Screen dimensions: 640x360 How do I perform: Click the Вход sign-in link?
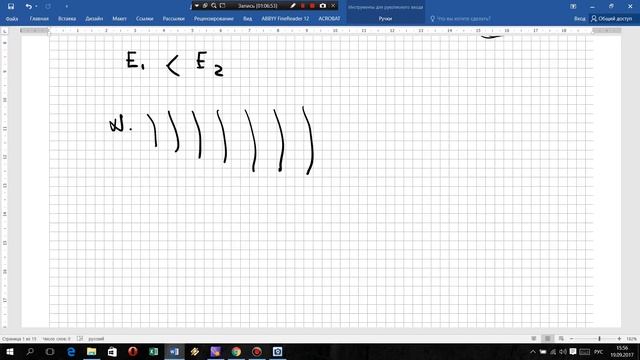(x=579, y=19)
